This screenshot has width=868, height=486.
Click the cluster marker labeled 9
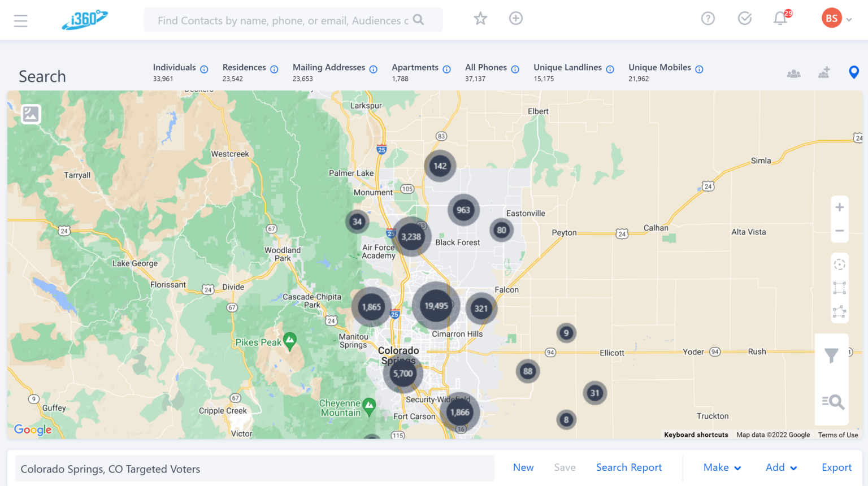click(566, 333)
